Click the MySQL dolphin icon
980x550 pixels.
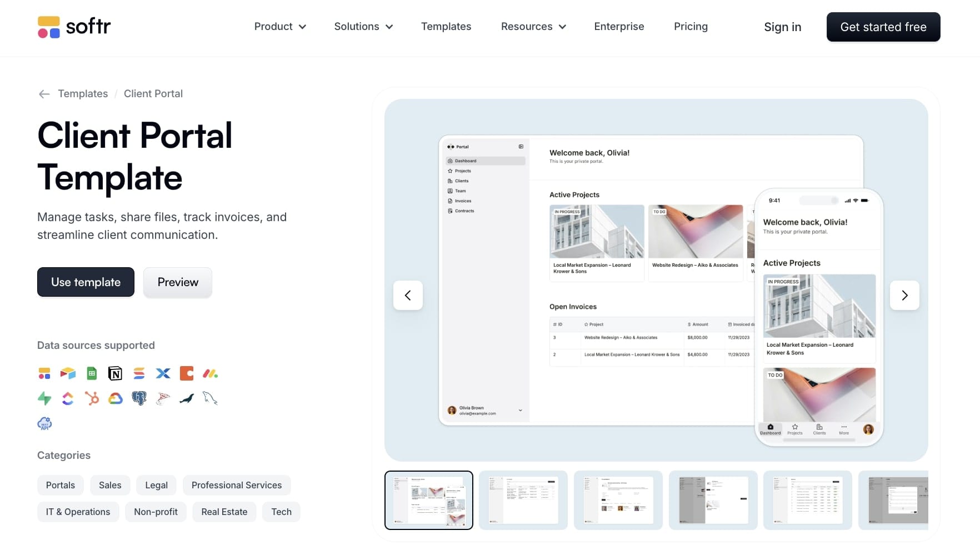tap(211, 398)
